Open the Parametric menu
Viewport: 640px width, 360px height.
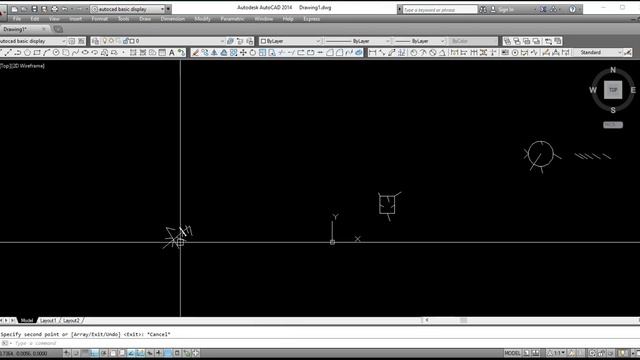[232, 19]
